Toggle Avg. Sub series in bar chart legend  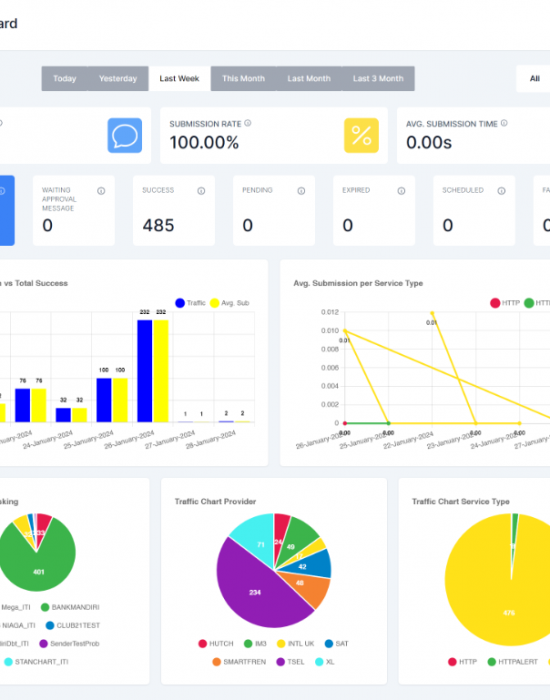229,303
